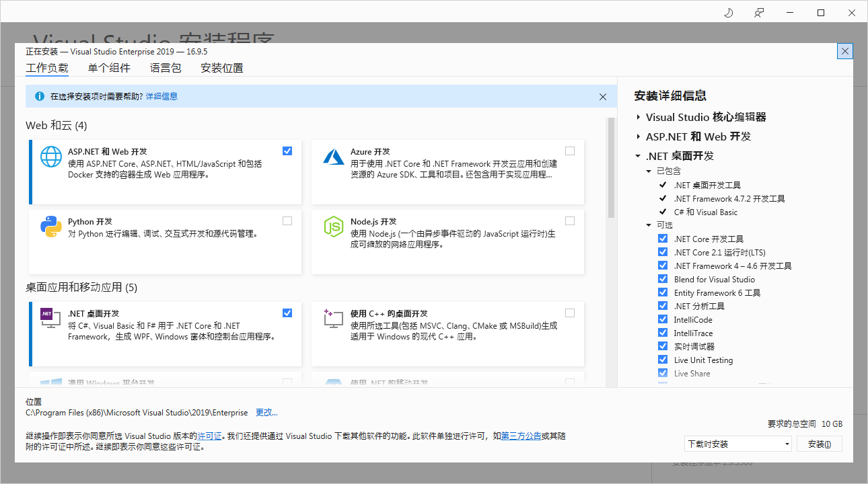Select .NET Framework 4.7.2 开发工具 item
The image size is (868, 484).
729,198
